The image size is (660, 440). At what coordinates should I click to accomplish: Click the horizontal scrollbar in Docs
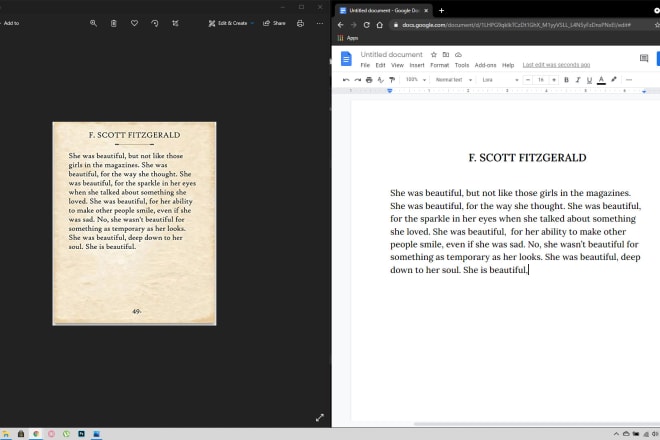(x=537, y=424)
